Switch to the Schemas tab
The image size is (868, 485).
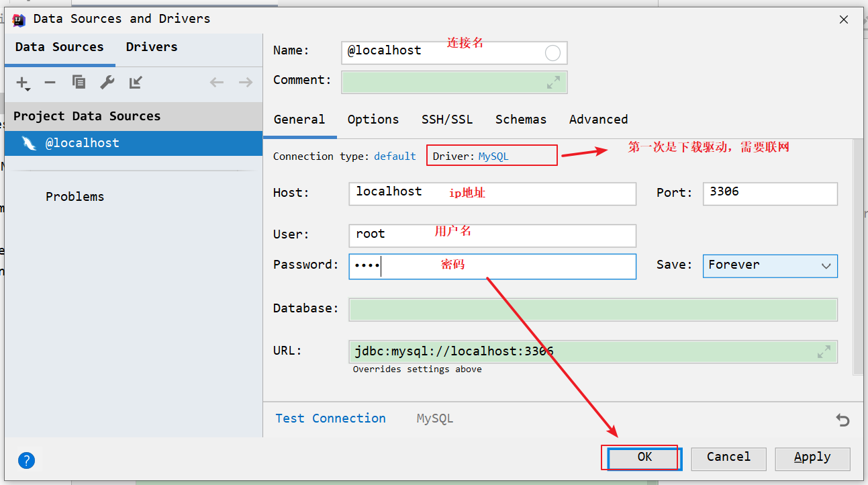(x=521, y=120)
